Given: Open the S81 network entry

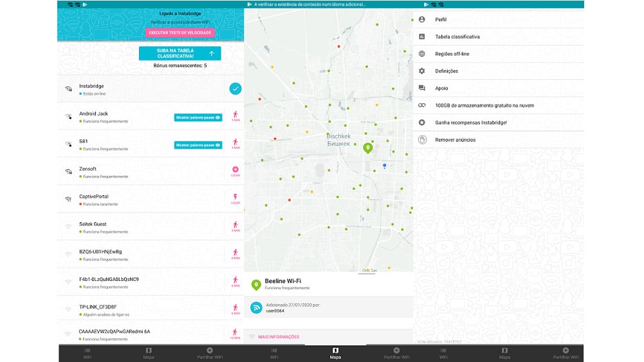Looking at the screenshot, I should (x=151, y=144).
